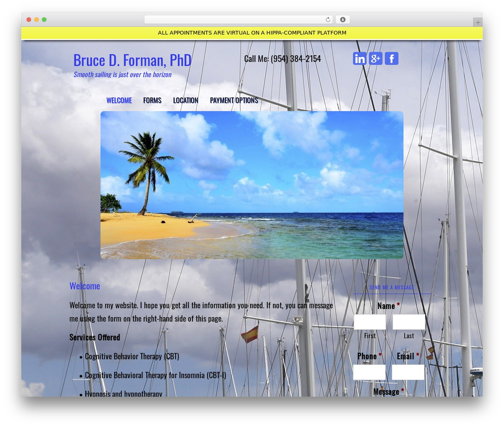The image size is (504, 427).
Task: Open the Facebook page icon
Action: [391, 58]
